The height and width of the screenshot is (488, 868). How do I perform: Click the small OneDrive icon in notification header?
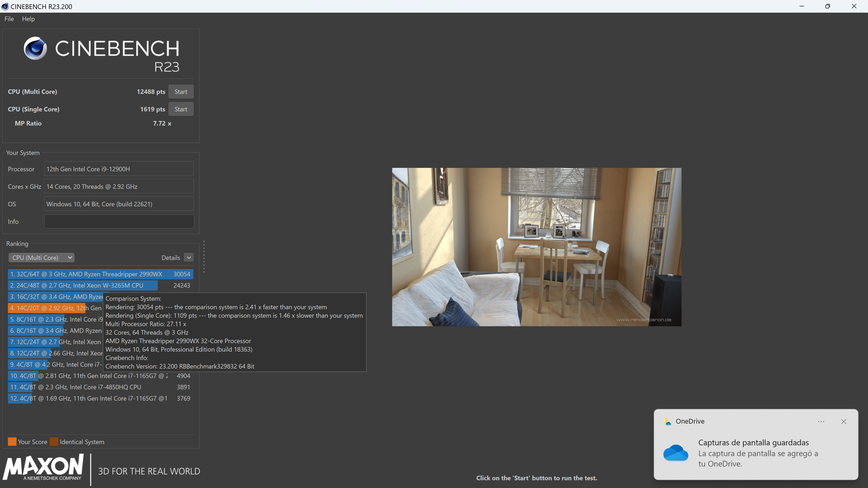(x=667, y=421)
